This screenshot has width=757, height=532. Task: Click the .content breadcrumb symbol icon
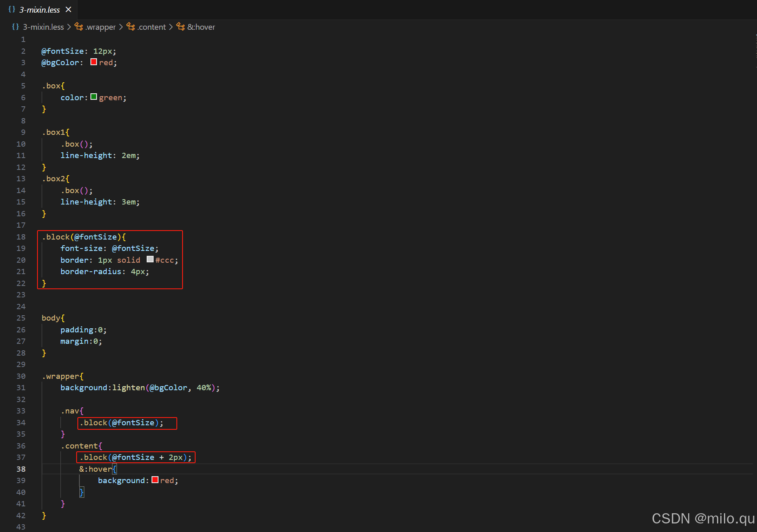click(x=130, y=27)
